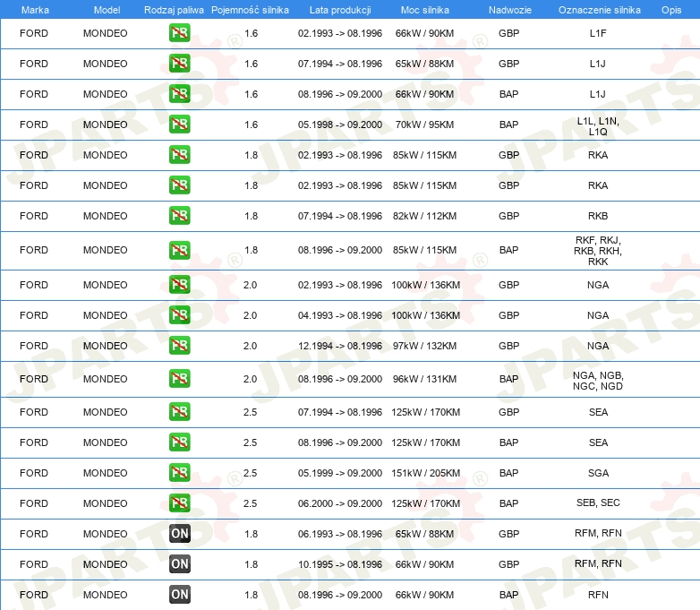Click the date range 10.1995 -> 08.1996
The image size is (700, 610).
(x=340, y=564)
